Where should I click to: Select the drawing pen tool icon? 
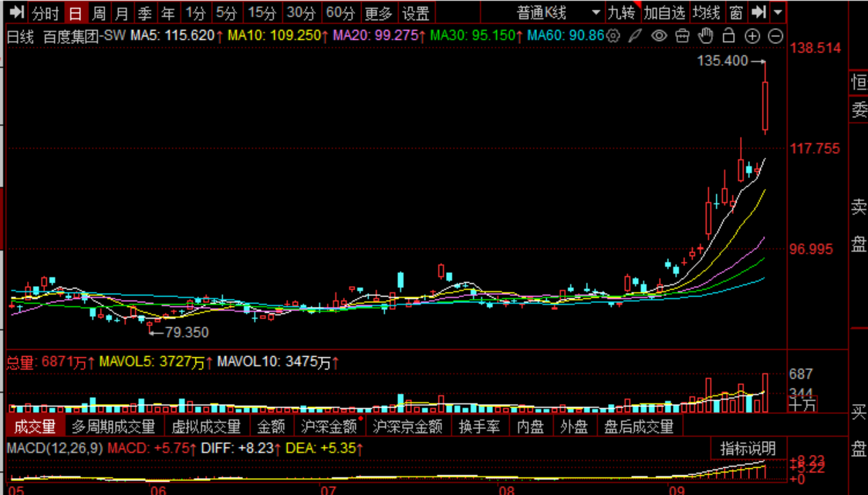click(x=635, y=36)
